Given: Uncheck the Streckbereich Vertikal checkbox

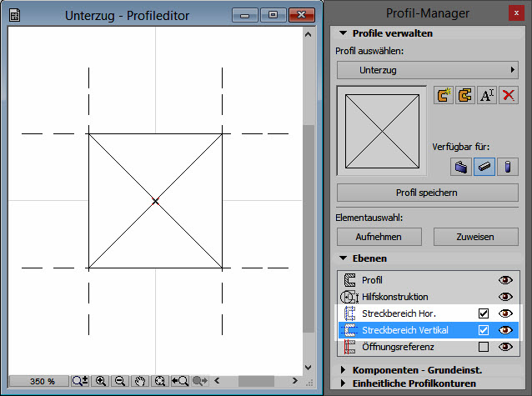Looking at the screenshot, I should tap(484, 330).
